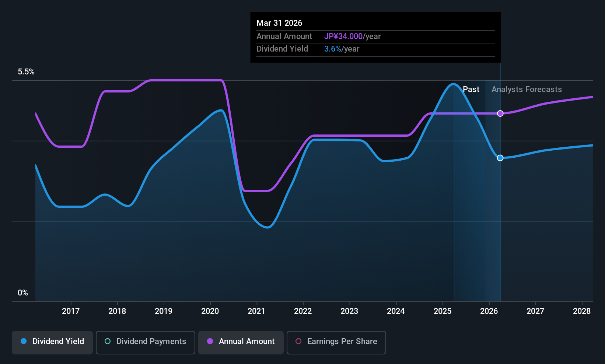Click the blue Dividend Yield data point marker
605x364 pixels.
point(500,158)
